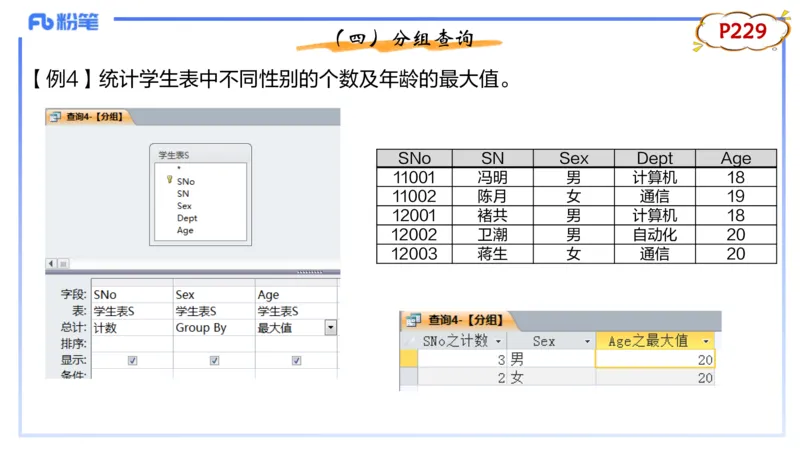
Task: Click max age 20 in 男 row
Action: pos(655,359)
